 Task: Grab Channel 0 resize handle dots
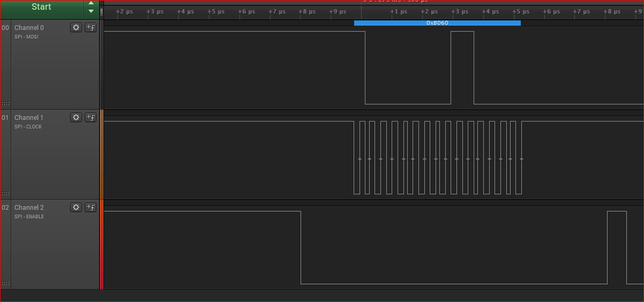[5, 104]
